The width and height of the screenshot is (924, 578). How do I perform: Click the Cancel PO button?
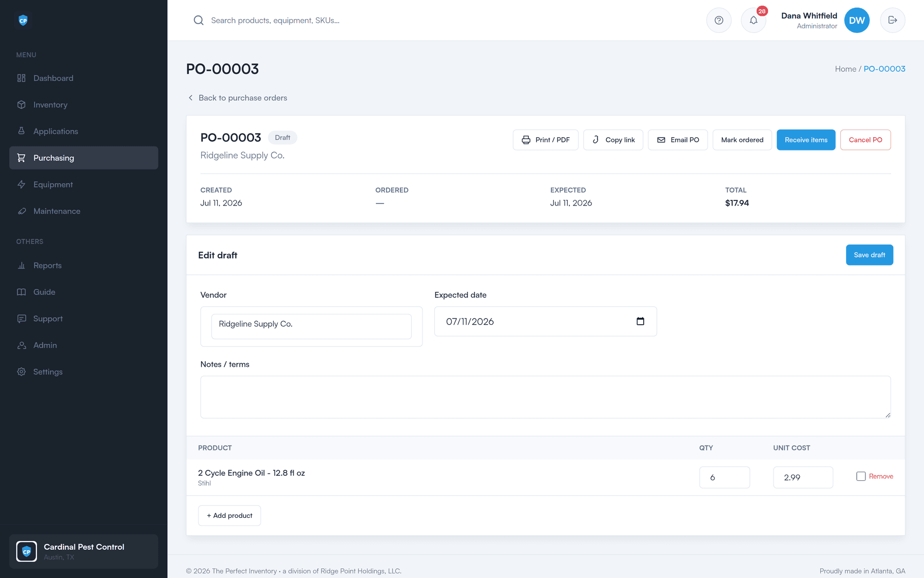coord(865,140)
